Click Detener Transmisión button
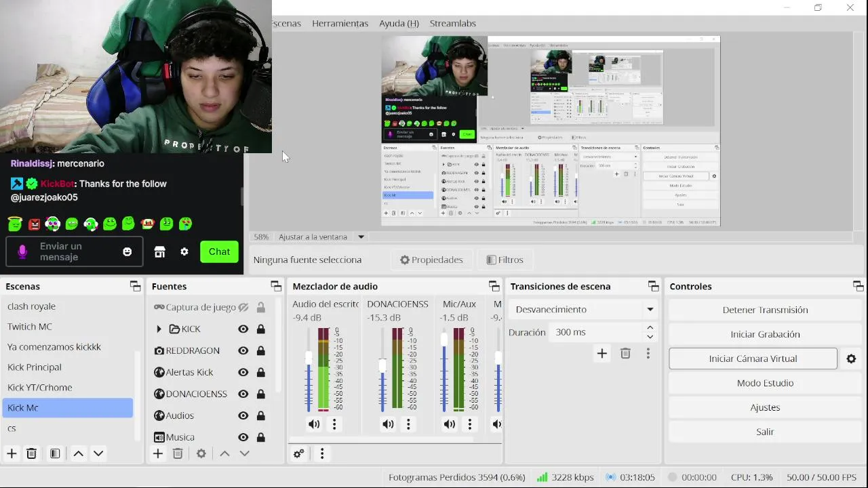Image resolution: width=868 pixels, height=488 pixels. [x=765, y=310]
